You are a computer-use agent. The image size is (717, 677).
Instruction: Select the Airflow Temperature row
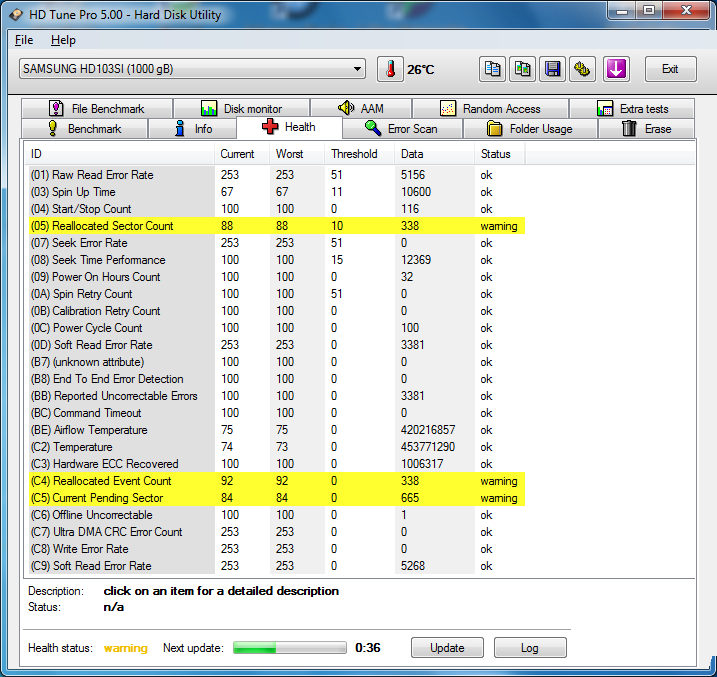click(x=277, y=430)
